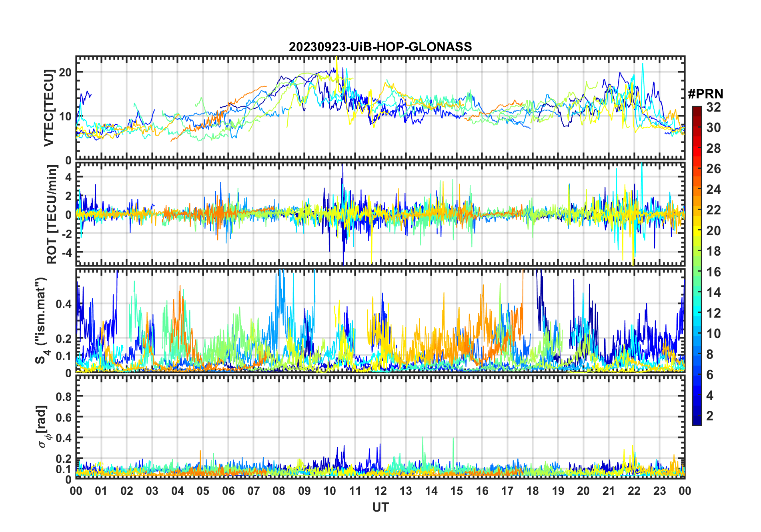Select colorbar tick label 6
761x532 pixels.
pos(710,375)
